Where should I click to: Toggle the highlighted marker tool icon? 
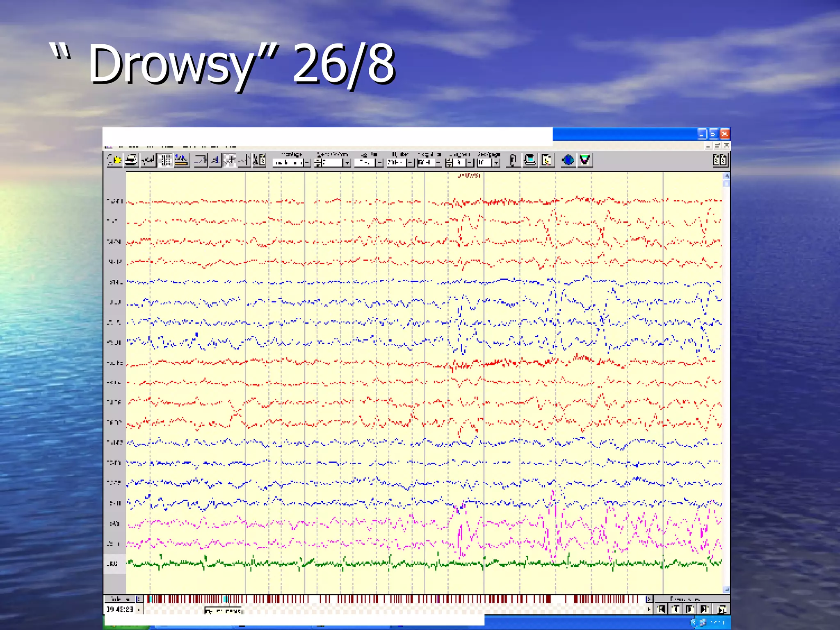(229, 160)
